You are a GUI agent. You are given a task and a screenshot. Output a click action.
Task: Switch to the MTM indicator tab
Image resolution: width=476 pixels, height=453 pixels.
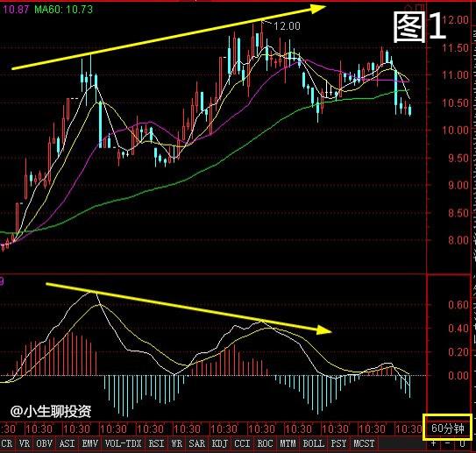[x=288, y=443]
